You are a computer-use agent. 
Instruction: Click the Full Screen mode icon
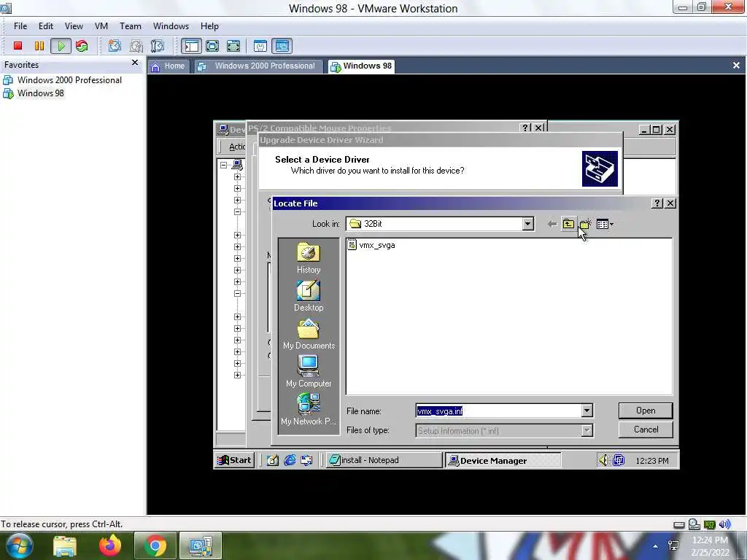coord(212,46)
